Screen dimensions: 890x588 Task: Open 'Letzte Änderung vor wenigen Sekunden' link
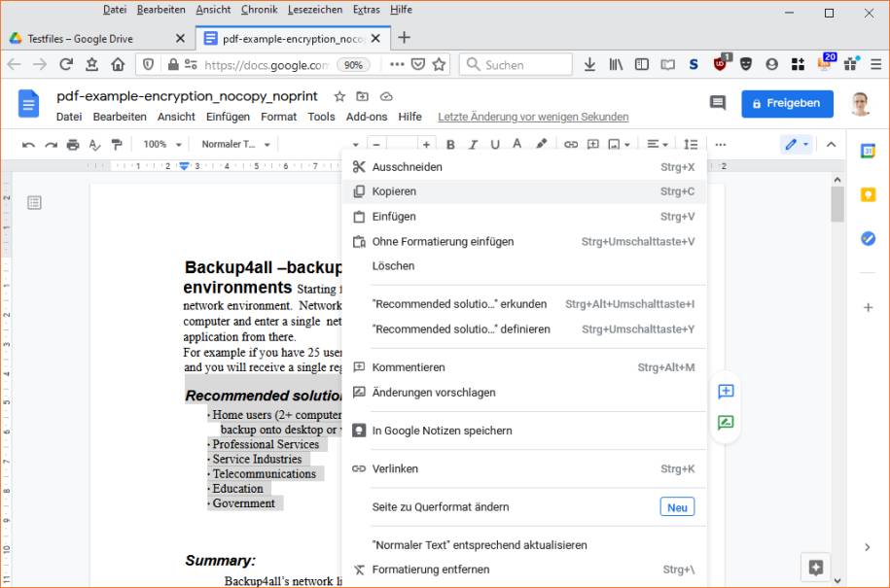(533, 117)
